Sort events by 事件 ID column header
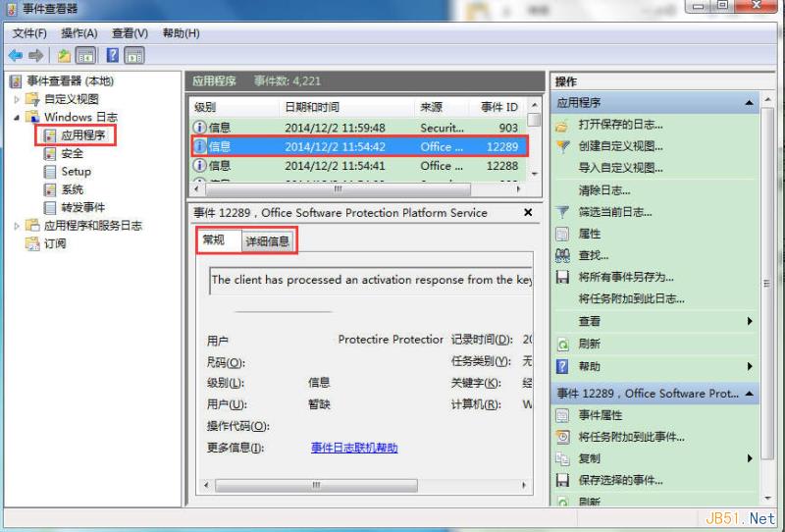The width and height of the screenshot is (785, 532). [499, 107]
